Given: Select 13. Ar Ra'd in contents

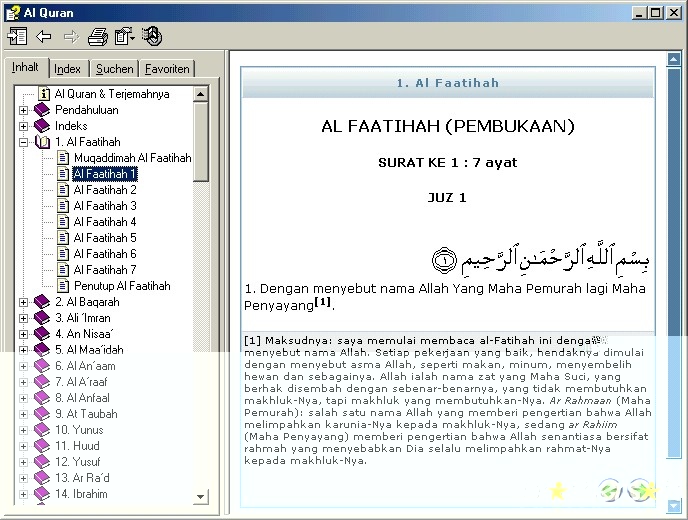Looking at the screenshot, I should (82, 478).
